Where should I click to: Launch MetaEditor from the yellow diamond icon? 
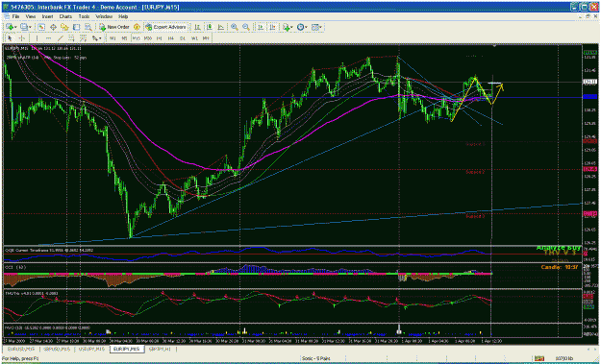click(x=137, y=27)
